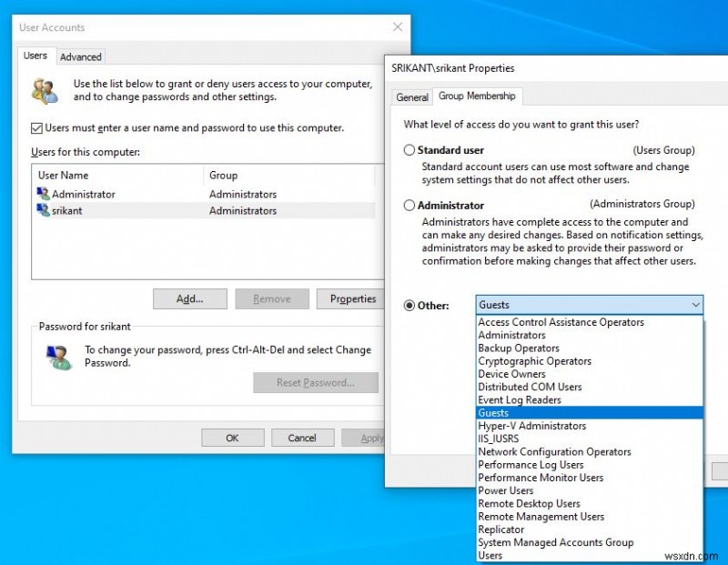Click OK in User Accounts dialog
Viewport: 728px width, 565px height.
point(232,437)
